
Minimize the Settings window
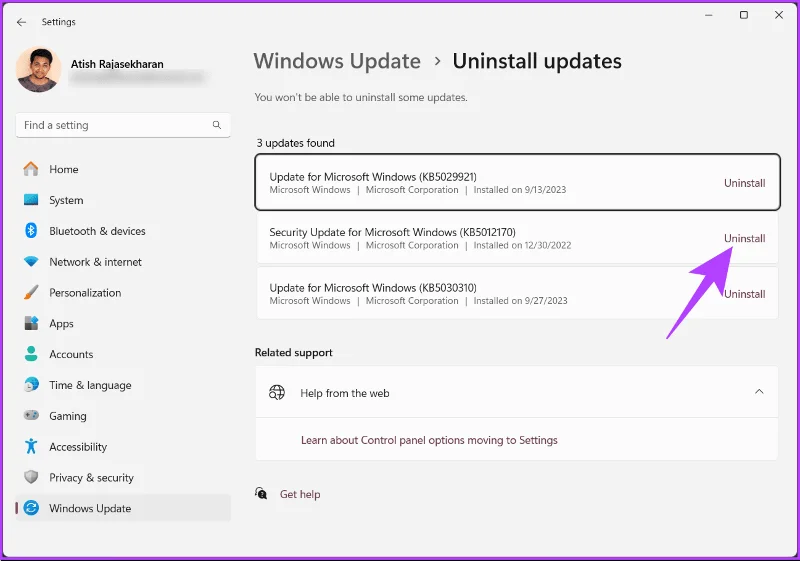tap(708, 15)
